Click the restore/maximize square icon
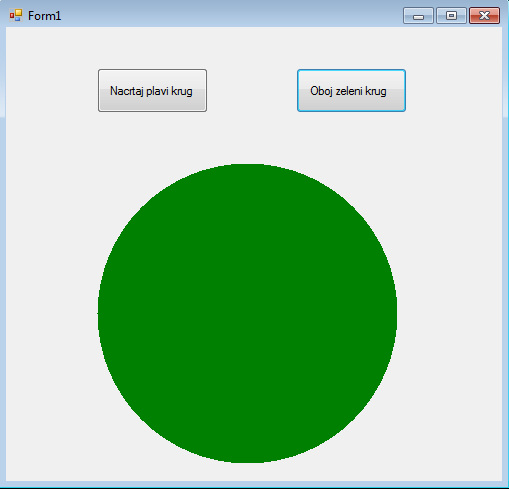Viewport: 509px width, 489px height. click(451, 16)
